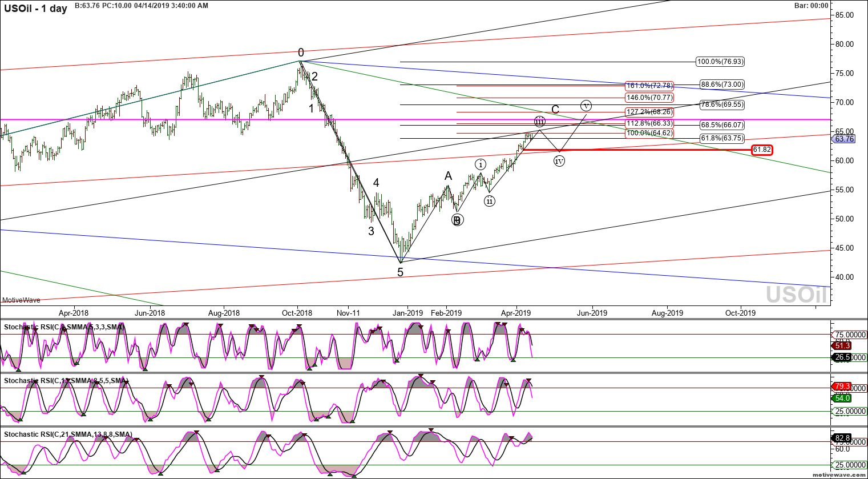Click the red 79.3 stochastic value tag
The height and width of the screenshot is (479, 868).
click(x=842, y=387)
